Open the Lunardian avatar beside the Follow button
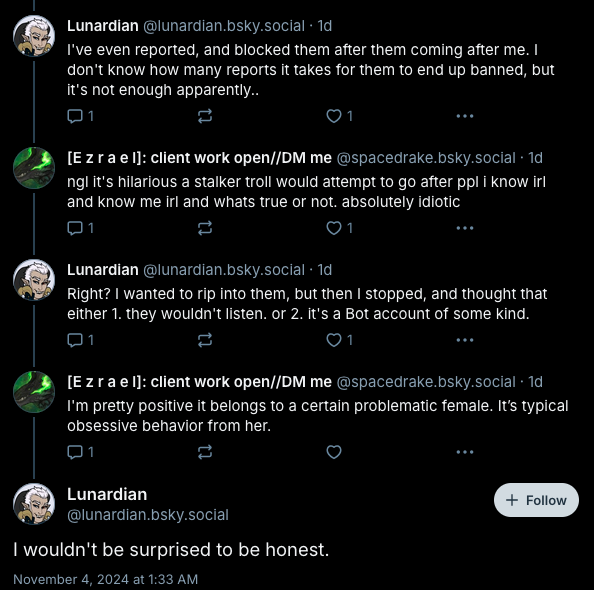 [34, 504]
